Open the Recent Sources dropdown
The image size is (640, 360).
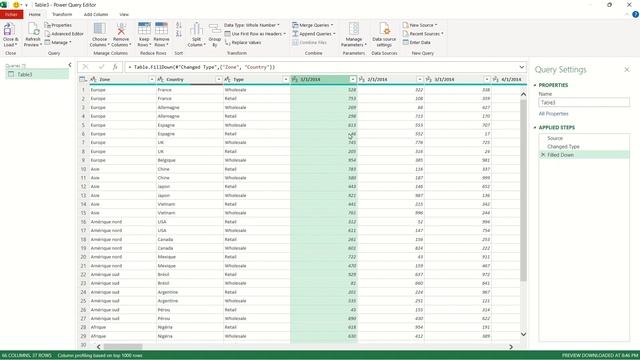click(423, 34)
